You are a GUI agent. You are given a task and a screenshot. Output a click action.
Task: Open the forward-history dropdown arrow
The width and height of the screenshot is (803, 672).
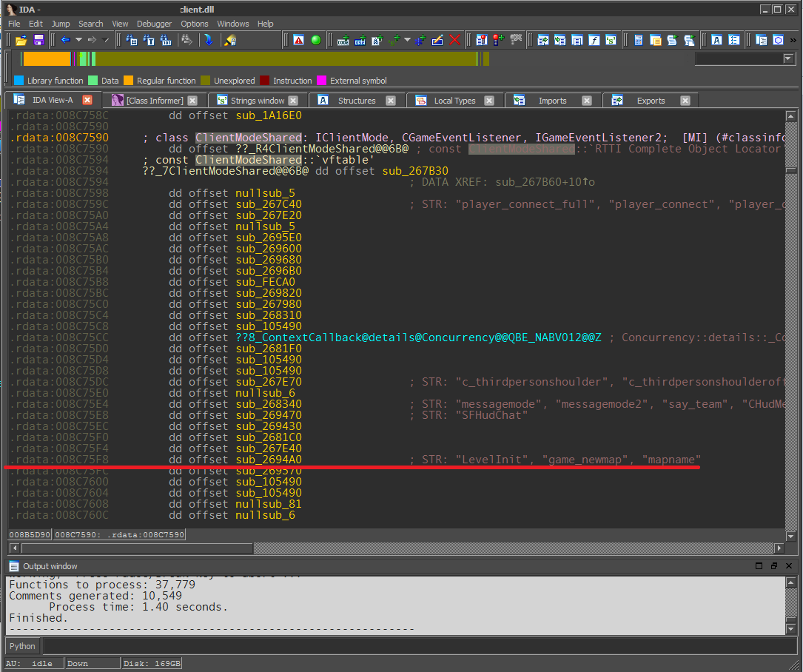105,40
